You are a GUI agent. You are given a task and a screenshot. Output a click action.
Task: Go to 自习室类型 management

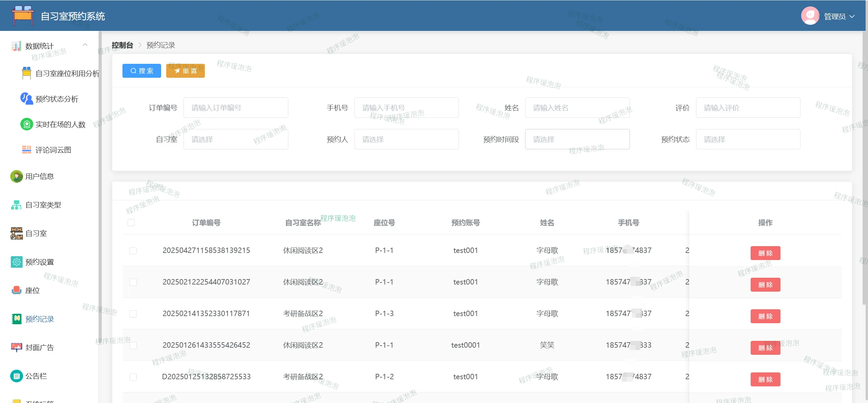tap(43, 205)
